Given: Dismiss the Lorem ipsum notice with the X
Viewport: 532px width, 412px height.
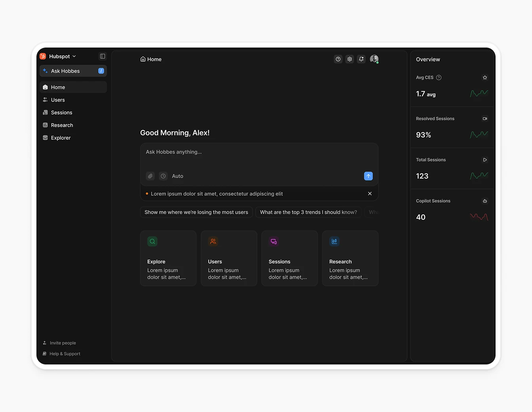Looking at the screenshot, I should click(370, 193).
